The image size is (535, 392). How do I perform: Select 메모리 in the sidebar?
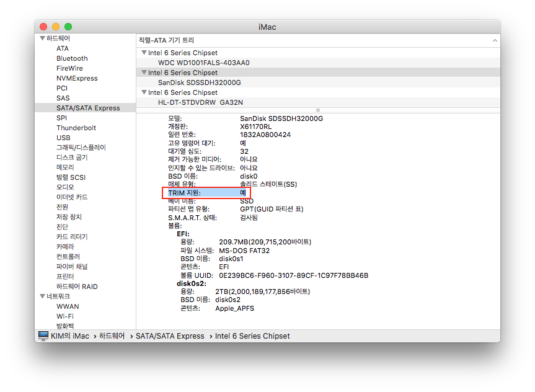[65, 167]
